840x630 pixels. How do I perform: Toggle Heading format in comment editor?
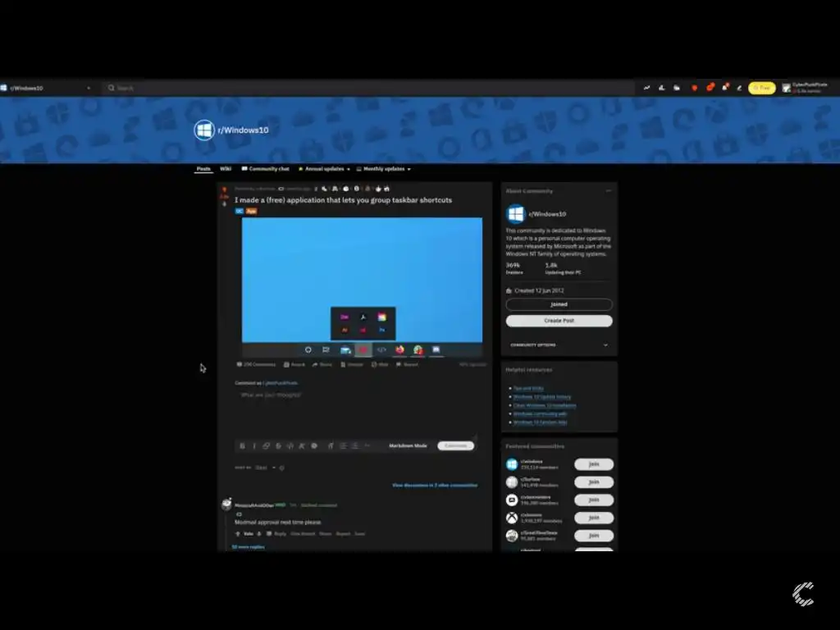coord(331,445)
